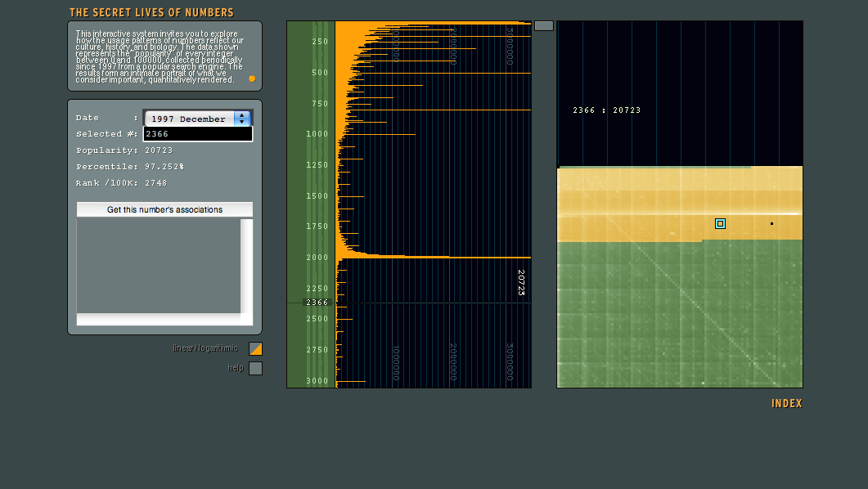Toggle the help checkbox
The image size is (868, 489).
256,369
